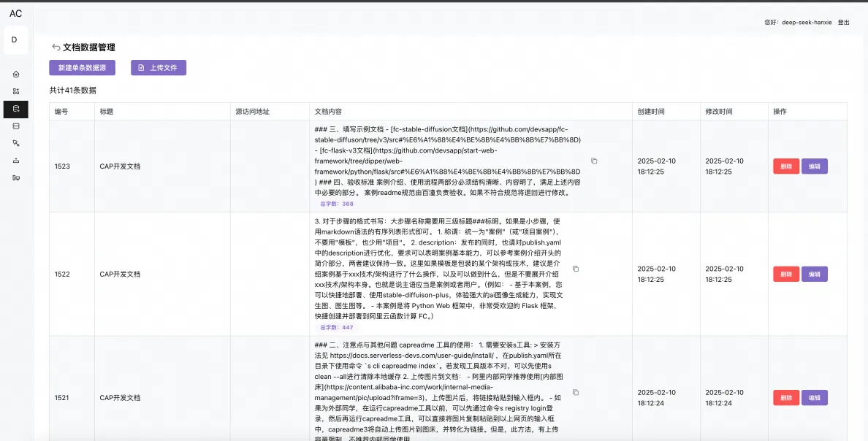Click the 创建时间 column header
The width and height of the screenshot is (868, 441).
click(650, 111)
